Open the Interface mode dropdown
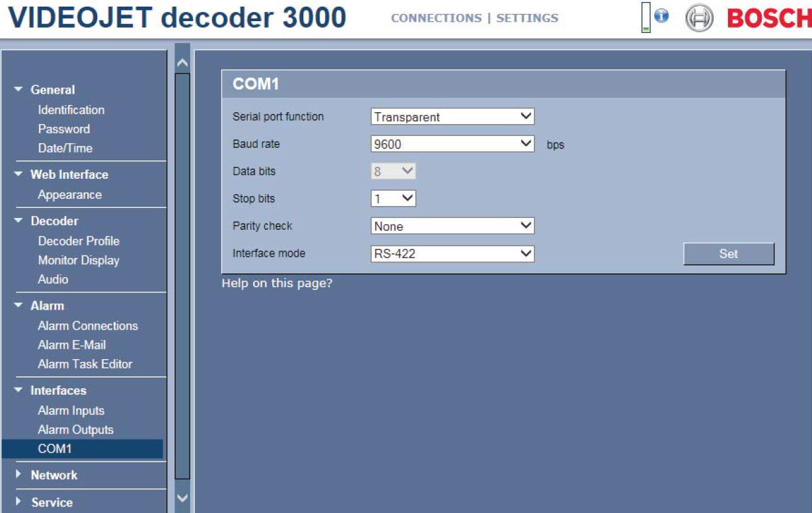The image size is (812, 513). click(x=452, y=253)
